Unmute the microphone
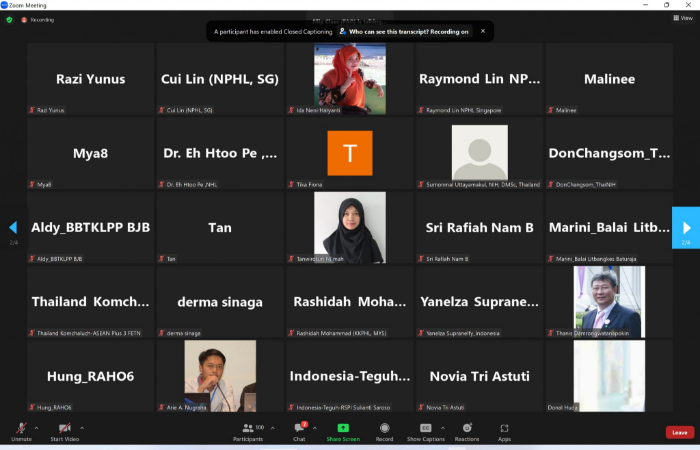The width and height of the screenshot is (700, 450). click(21, 430)
